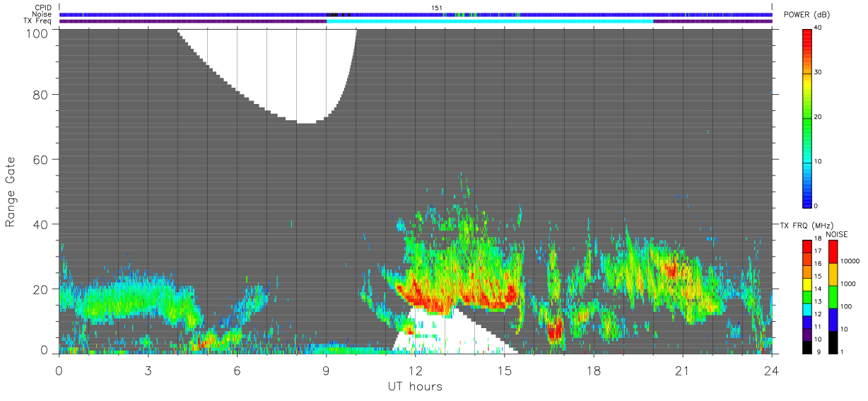Click y-axis tick label '40'
868x401 pixels.
pos(40,225)
